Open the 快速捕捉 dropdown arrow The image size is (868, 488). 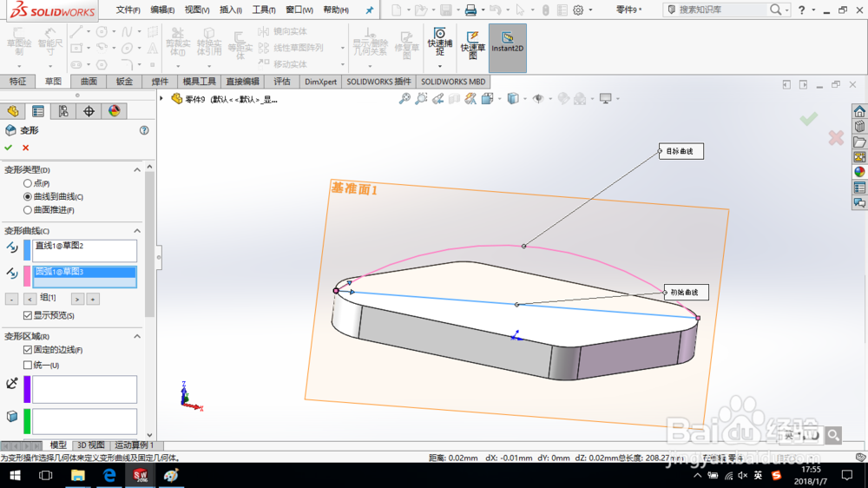pos(439,67)
